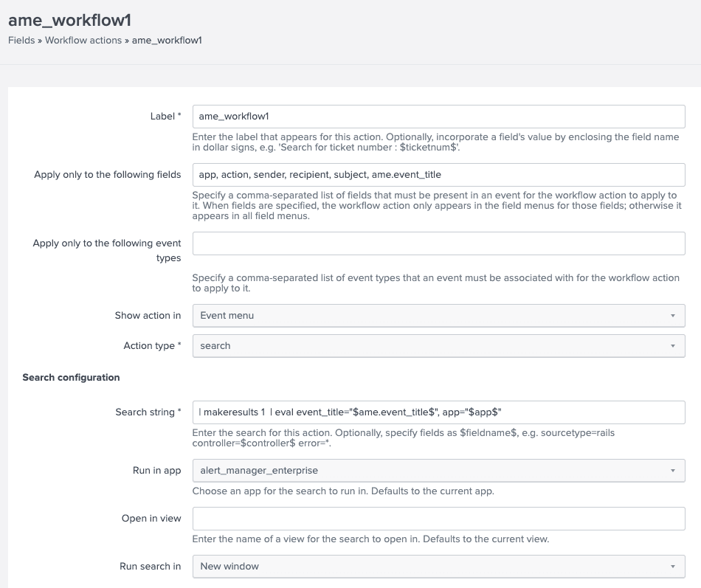The height and width of the screenshot is (588, 701).
Task: Go to Fields in breadcrumb
Action: pyautogui.click(x=21, y=41)
